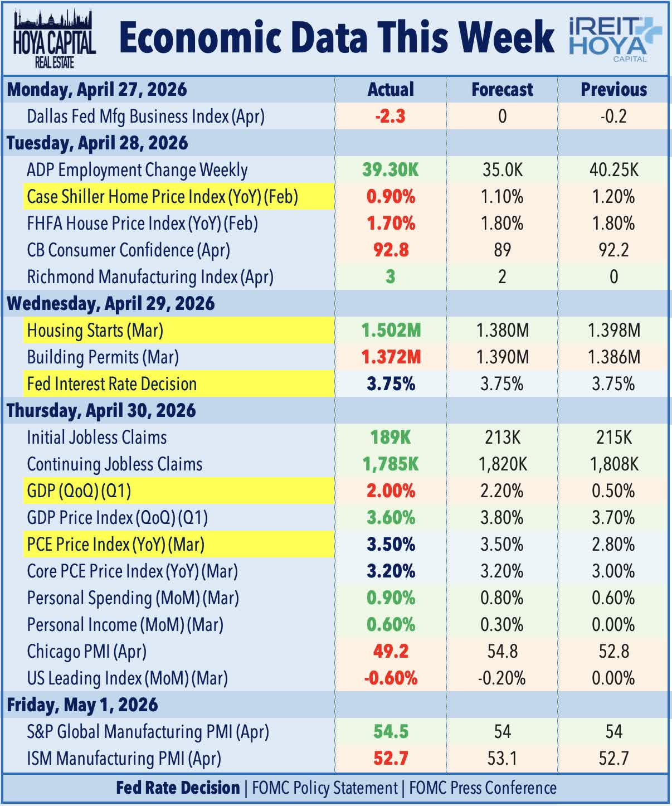672x806 pixels.
Task: Click the Hoya Capital Real Estate logo
Action: (54, 39)
